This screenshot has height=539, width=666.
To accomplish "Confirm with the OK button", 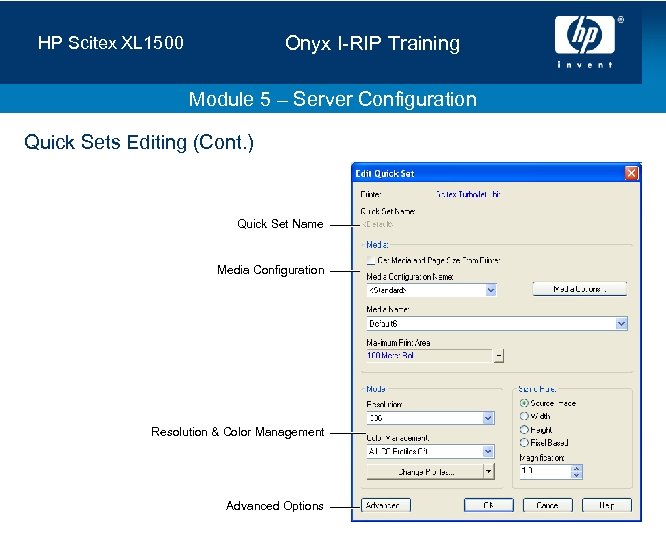I will (x=488, y=505).
